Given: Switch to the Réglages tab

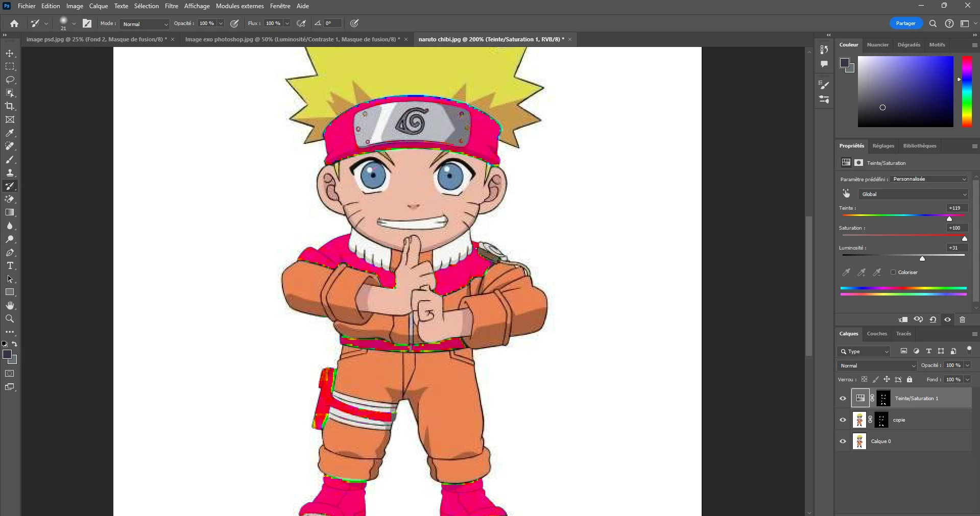Looking at the screenshot, I should coord(883,146).
